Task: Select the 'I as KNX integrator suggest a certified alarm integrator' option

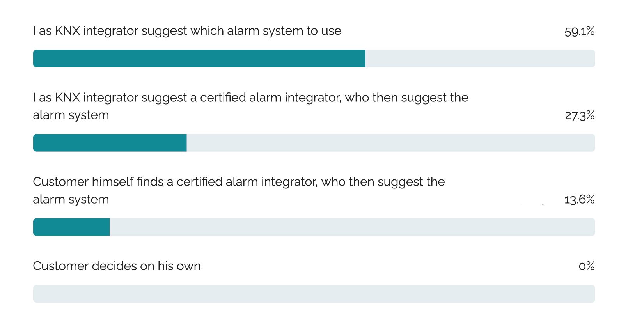Action: 250,98
